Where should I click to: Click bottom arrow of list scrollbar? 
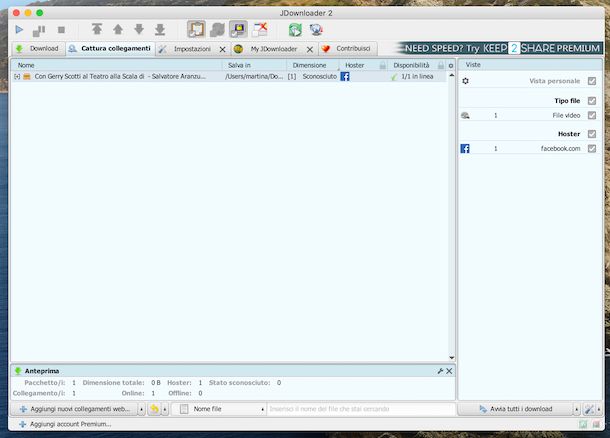coord(451,357)
